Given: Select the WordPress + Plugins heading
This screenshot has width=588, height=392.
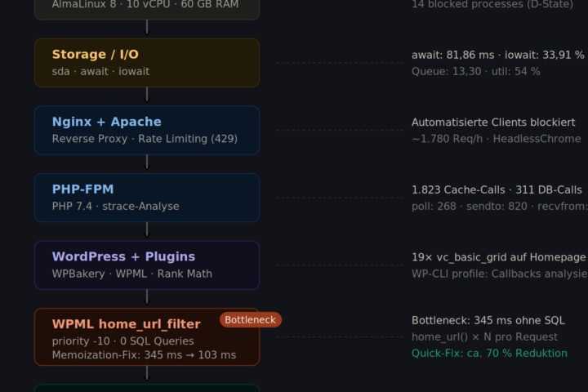Looking at the screenshot, I should point(123,256).
